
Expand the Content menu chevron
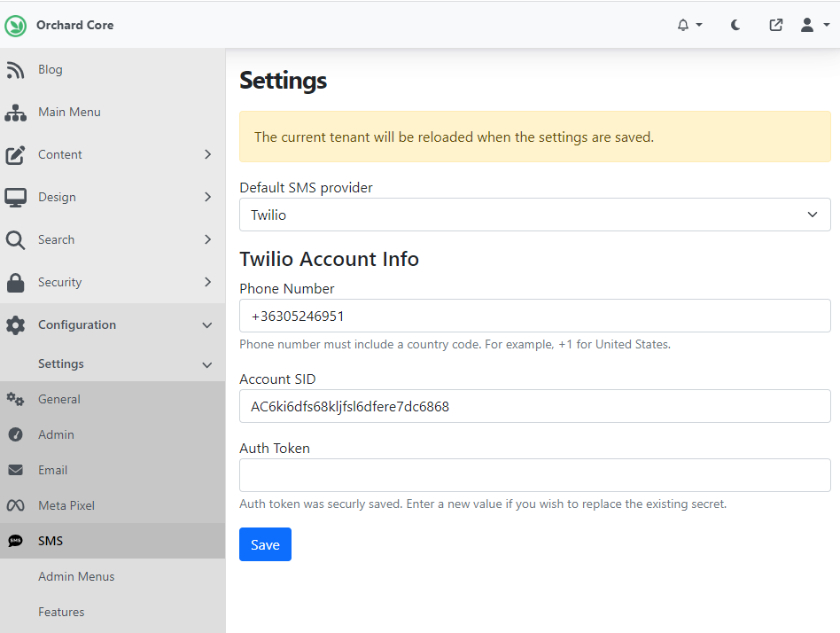pyautogui.click(x=208, y=154)
